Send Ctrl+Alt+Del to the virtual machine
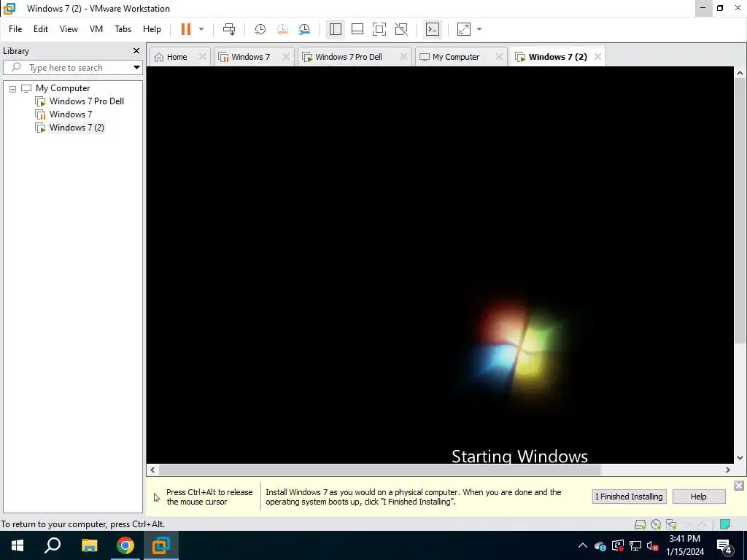Image resolution: width=747 pixels, height=560 pixels. (229, 29)
